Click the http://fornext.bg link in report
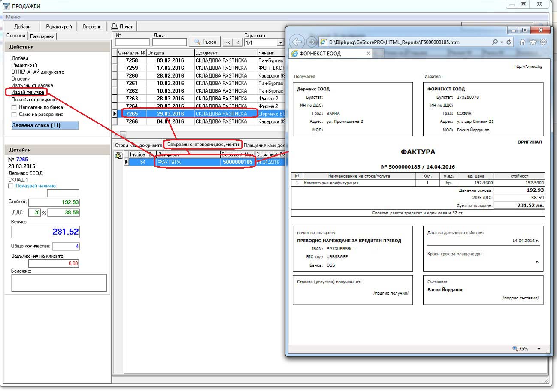 tap(528, 66)
